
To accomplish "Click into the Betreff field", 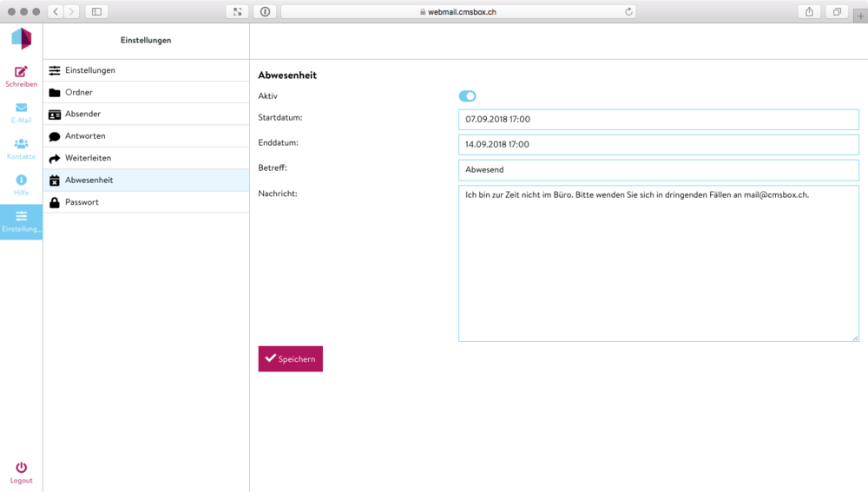I will click(659, 170).
